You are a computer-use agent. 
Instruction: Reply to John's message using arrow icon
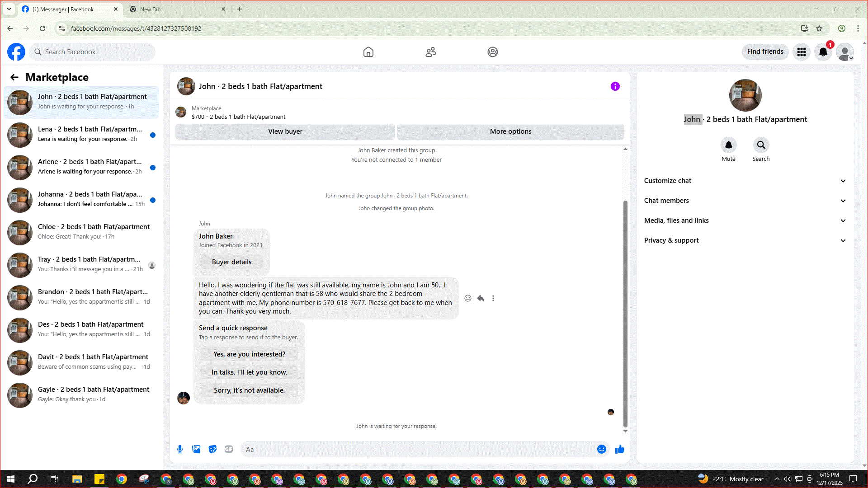click(x=481, y=298)
